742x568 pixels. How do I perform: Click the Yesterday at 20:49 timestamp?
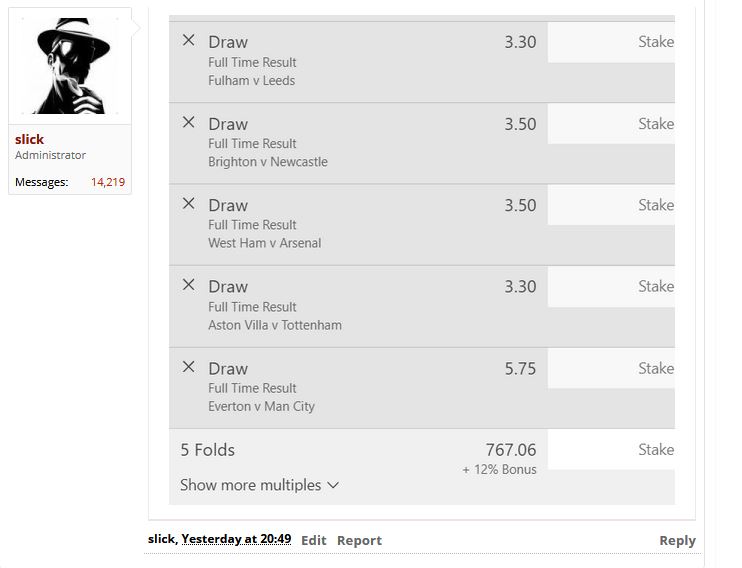pyautogui.click(x=236, y=539)
